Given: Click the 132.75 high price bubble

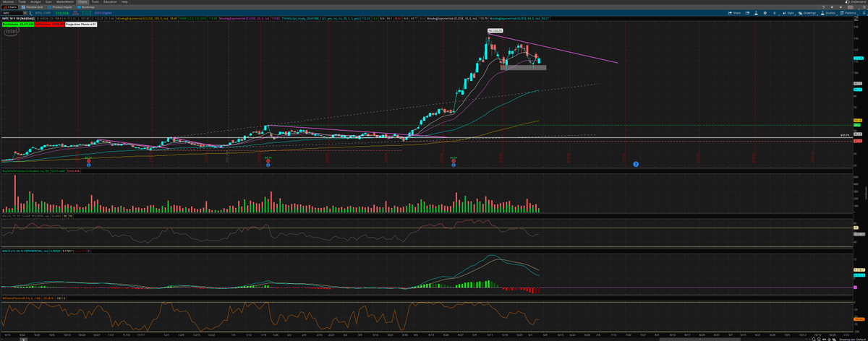Looking at the screenshot, I should coord(495,30).
